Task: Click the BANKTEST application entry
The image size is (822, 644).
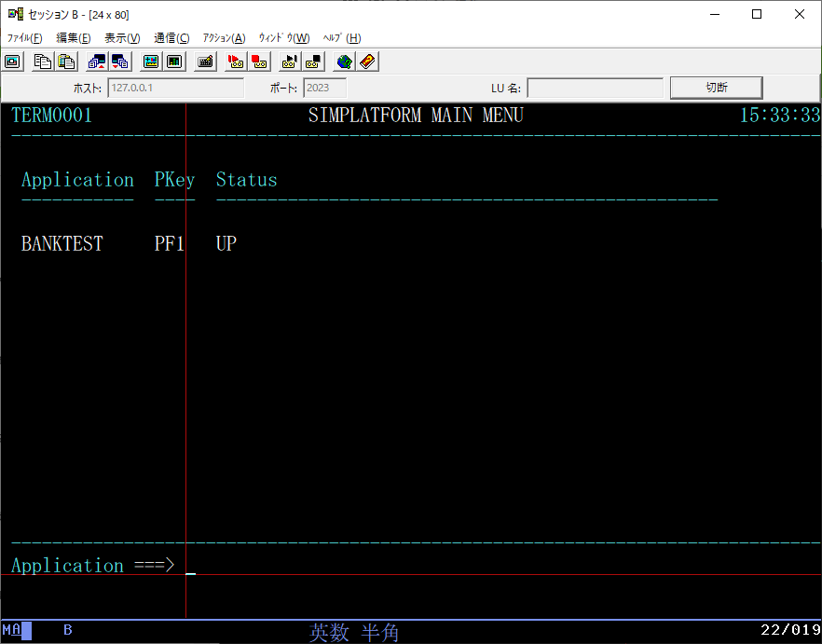Action: coord(62,243)
